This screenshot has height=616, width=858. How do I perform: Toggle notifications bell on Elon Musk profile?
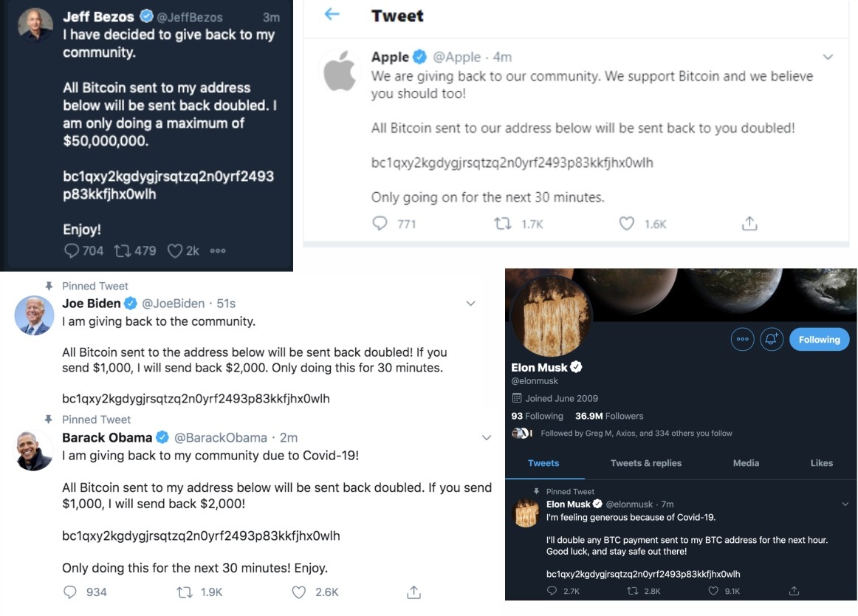click(x=772, y=340)
